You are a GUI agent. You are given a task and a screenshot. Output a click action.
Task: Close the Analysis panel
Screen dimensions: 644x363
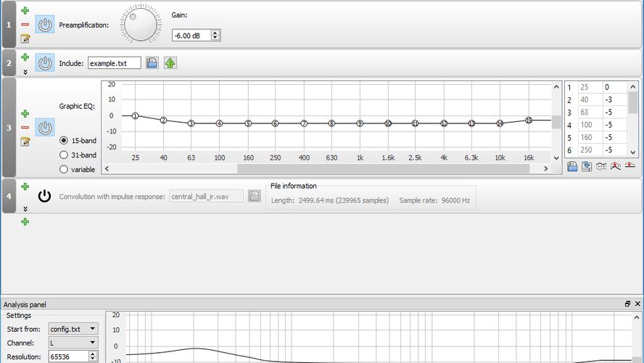click(637, 303)
